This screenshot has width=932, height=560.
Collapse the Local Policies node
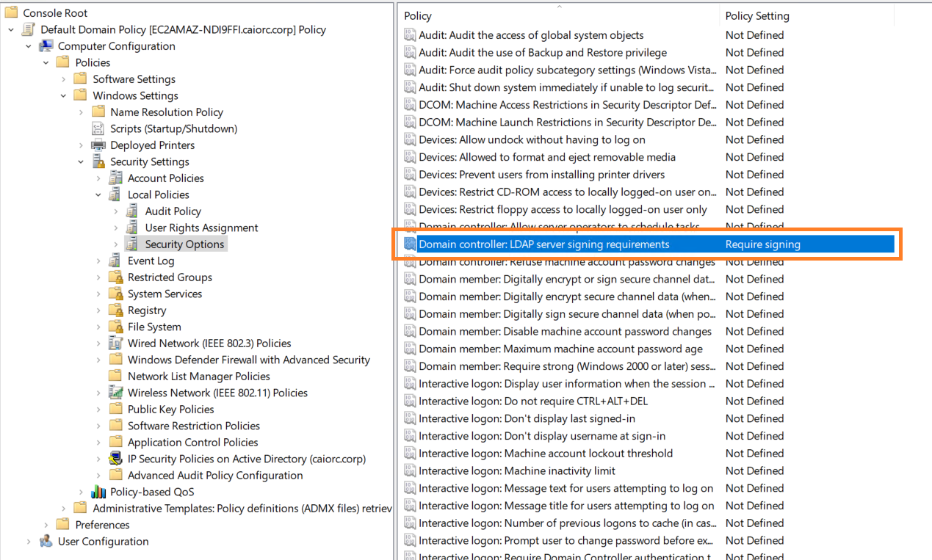pyautogui.click(x=98, y=195)
